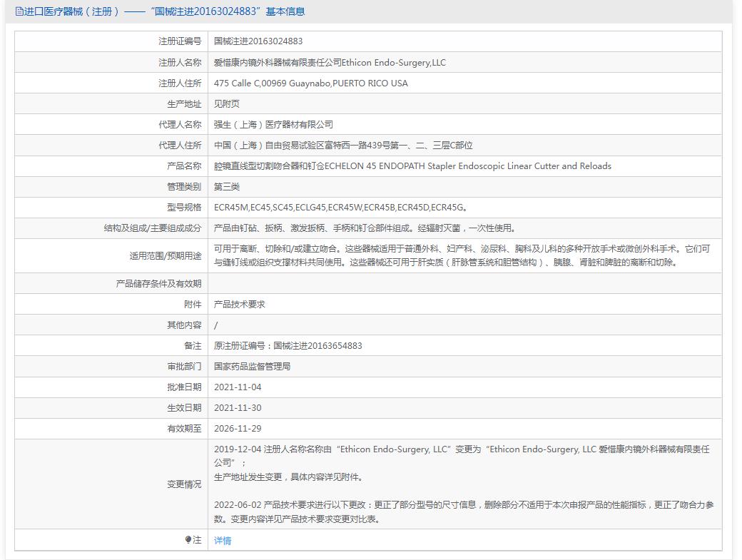
Task: Click the 产品技术要求 attachment value
Action: pos(240,304)
